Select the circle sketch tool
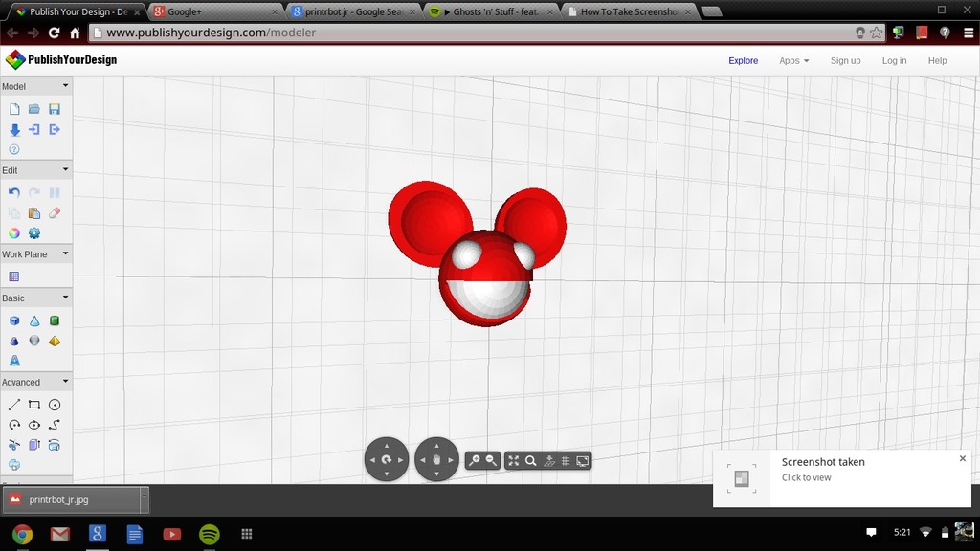This screenshot has height=551, width=980. [x=55, y=405]
